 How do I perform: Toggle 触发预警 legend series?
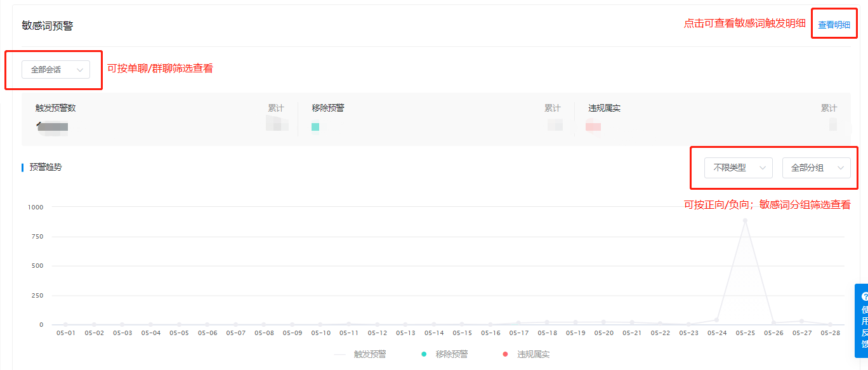click(369, 354)
